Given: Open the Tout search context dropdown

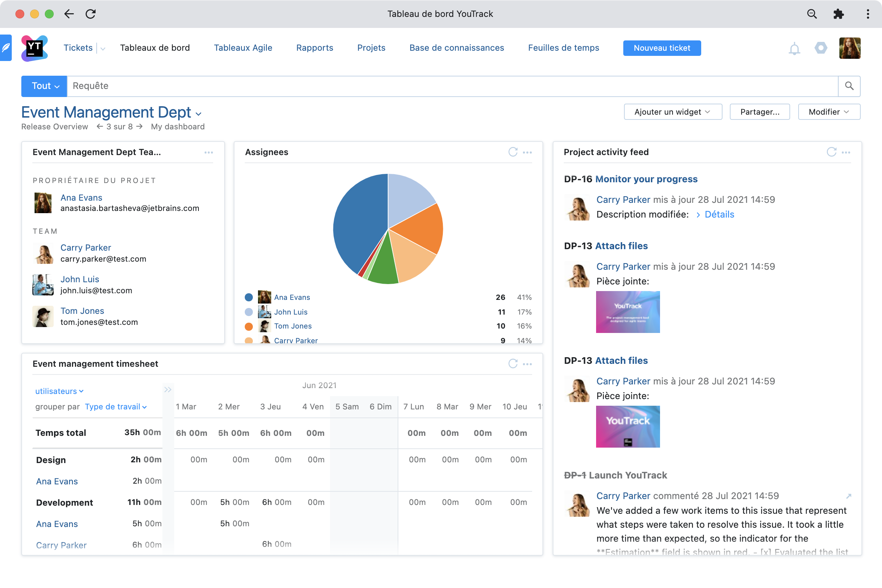Looking at the screenshot, I should coord(44,86).
